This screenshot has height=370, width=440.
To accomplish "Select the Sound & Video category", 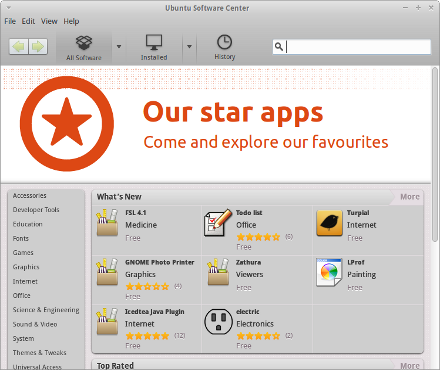I will pyautogui.click(x=35, y=324).
